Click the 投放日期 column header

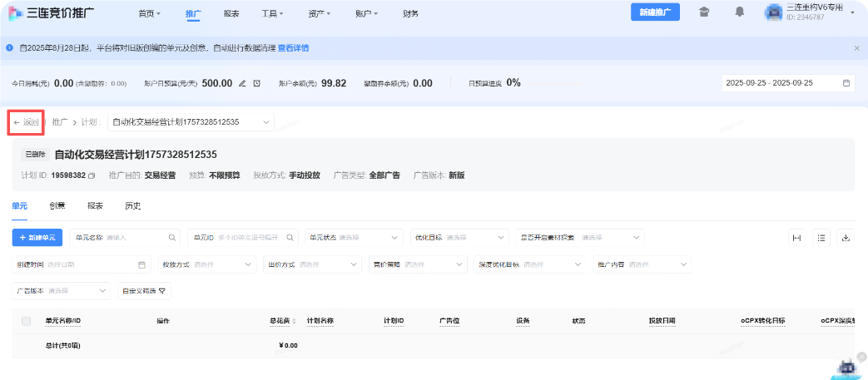(662, 321)
